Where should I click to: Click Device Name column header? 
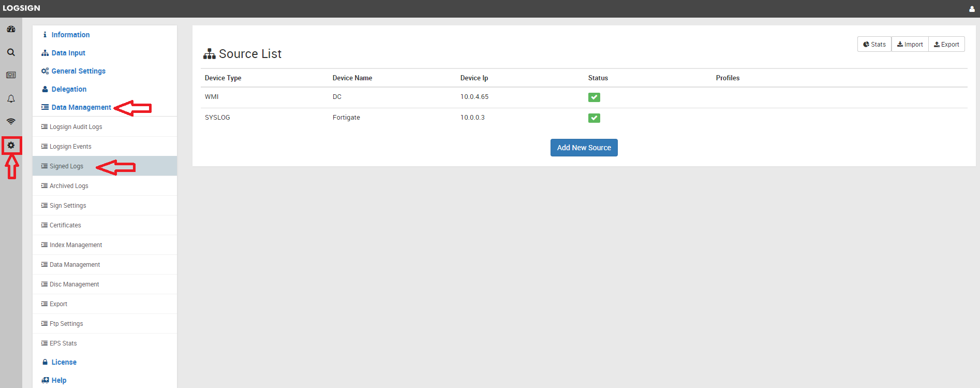pos(352,78)
